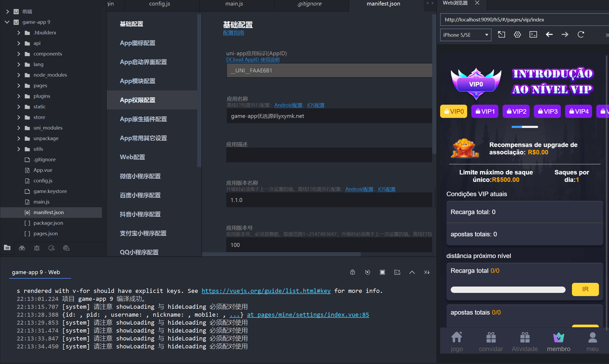609x364 pixels.
Task: Open the vuejs.org list key guide link
Action: click(x=266, y=291)
